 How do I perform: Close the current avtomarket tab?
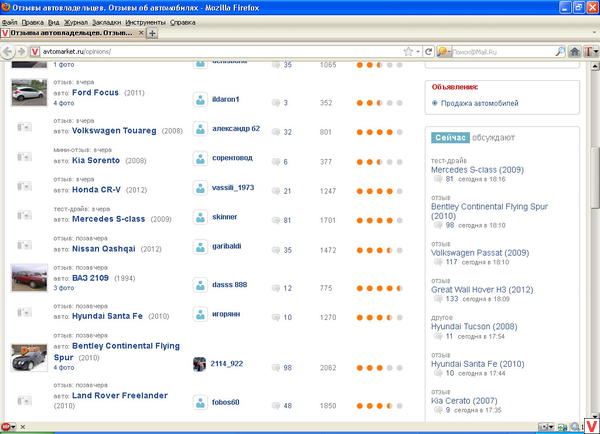tap(141, 33)
